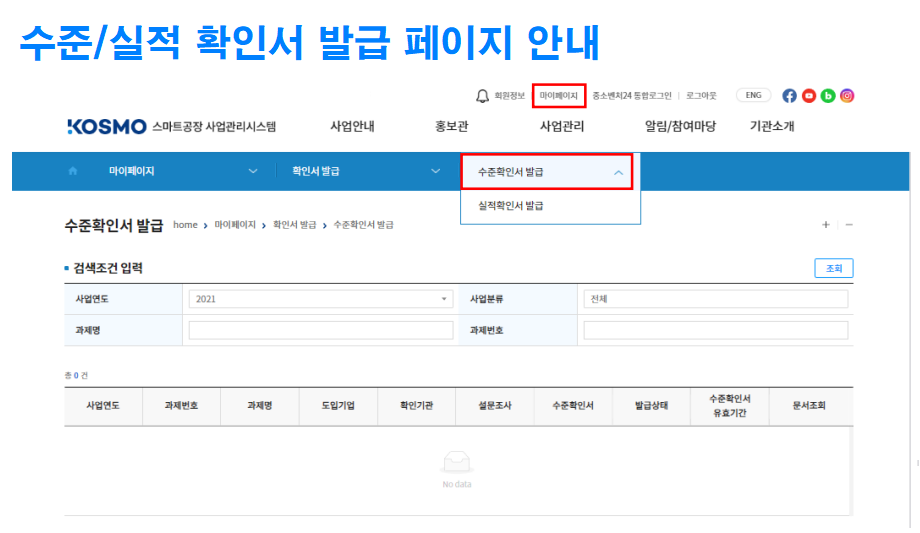Click the No data empty-box icon

click(x=456, y=462)
